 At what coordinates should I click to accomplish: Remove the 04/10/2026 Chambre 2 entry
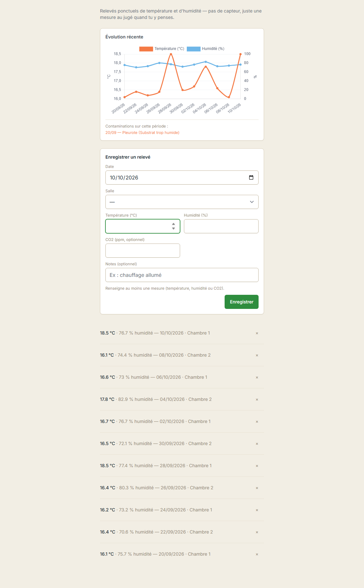click(x=257, y=400)
